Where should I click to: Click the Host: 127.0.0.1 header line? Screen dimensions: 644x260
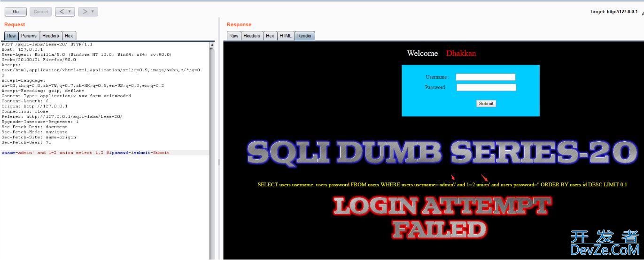click(22, 49)
